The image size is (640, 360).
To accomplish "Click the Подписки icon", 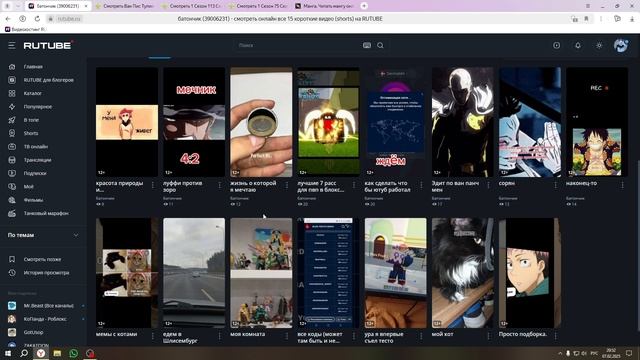I will (x=12, y=173).
